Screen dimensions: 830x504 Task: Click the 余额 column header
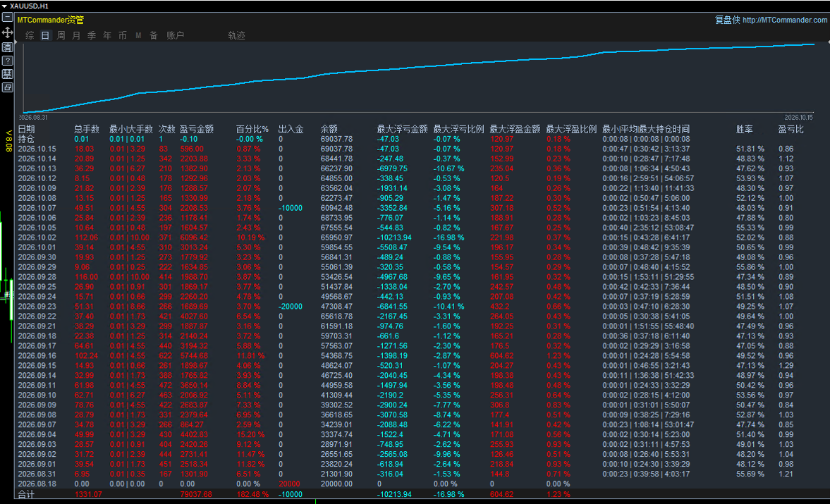pyautogui.click(x=329, y=129)
